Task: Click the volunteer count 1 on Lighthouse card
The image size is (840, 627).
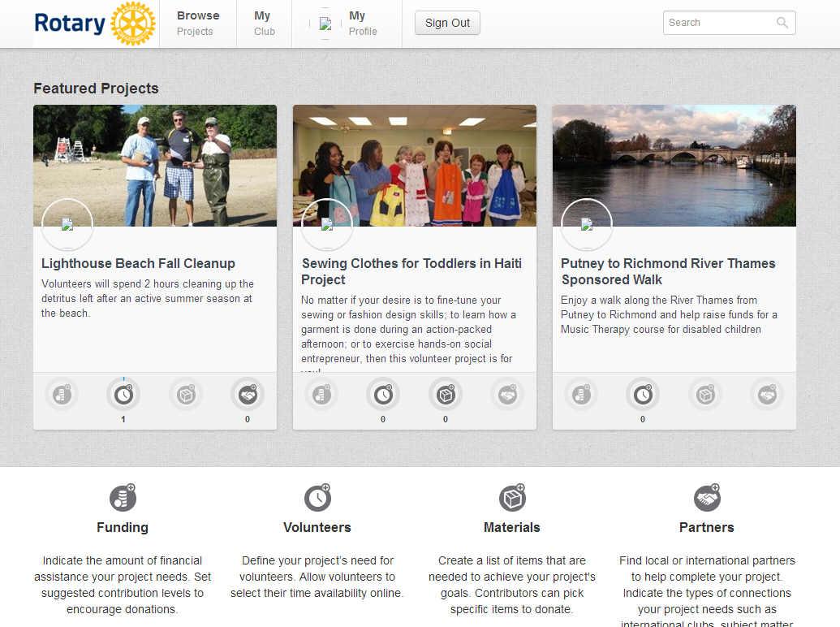Action: point(123,419)
